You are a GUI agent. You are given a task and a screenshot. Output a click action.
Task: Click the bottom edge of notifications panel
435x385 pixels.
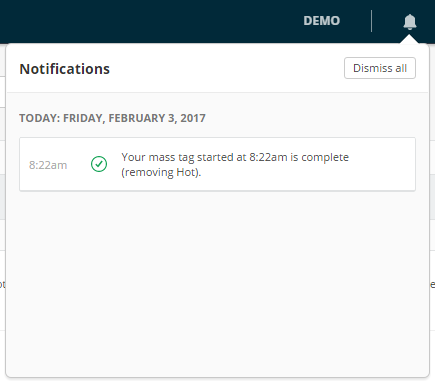pos(217,377)
